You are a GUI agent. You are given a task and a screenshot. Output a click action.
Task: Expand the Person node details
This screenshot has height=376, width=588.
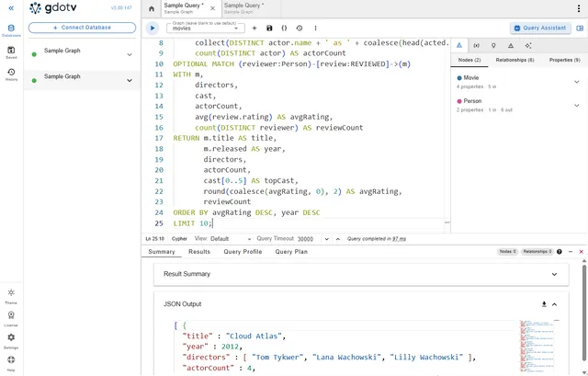[x=576, y=106]
